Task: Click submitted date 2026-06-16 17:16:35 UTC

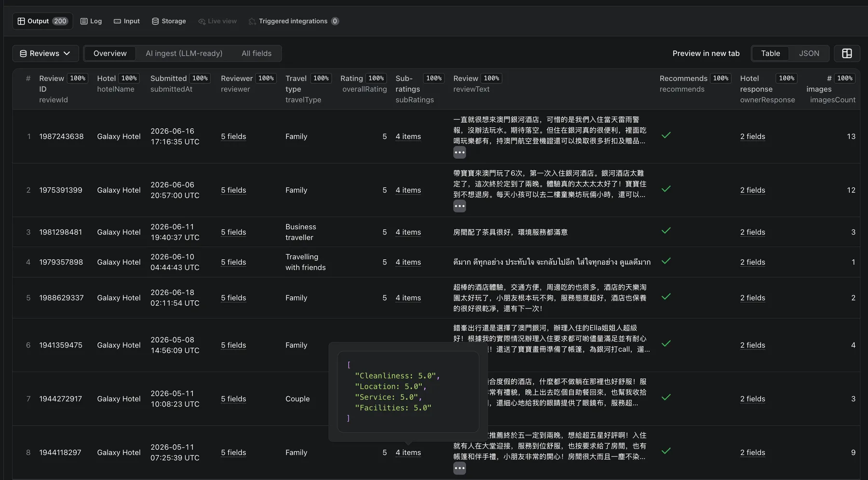Action: tap(175, 136)
